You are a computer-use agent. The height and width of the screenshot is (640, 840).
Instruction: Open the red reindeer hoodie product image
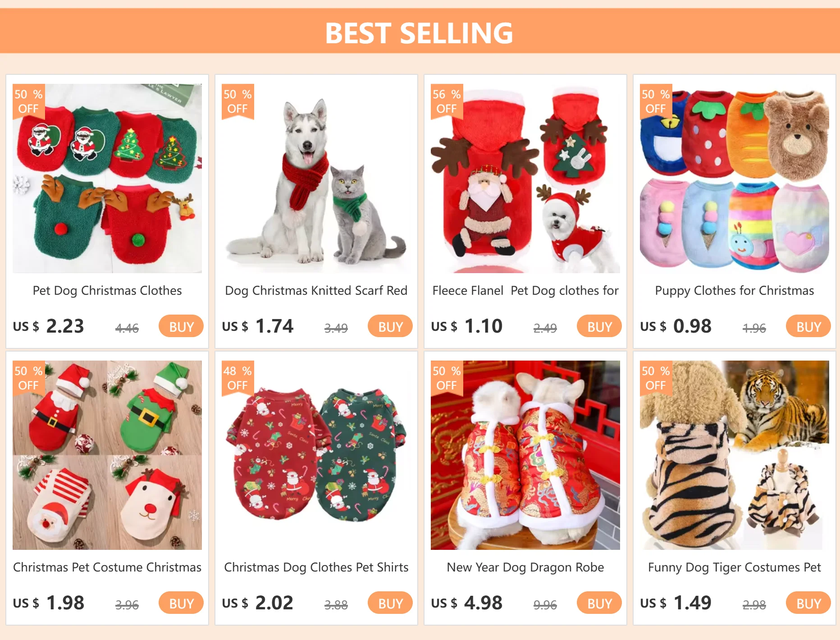tap(525, 178)
